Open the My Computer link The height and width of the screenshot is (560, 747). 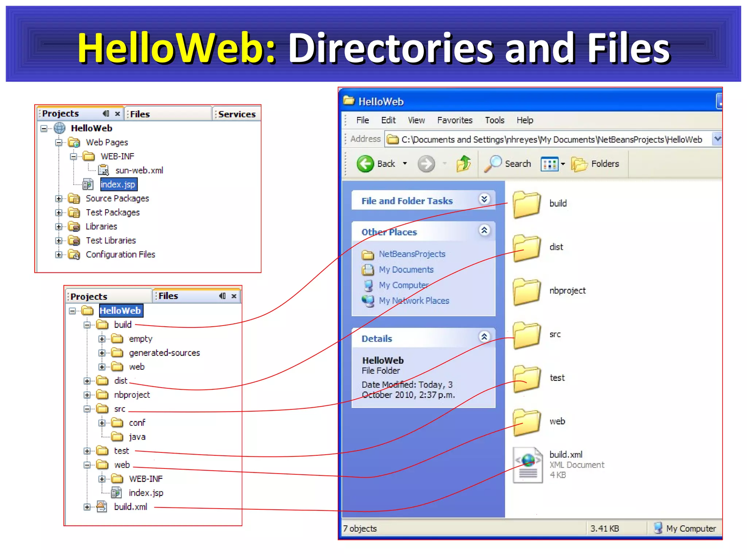pos(404,285)
